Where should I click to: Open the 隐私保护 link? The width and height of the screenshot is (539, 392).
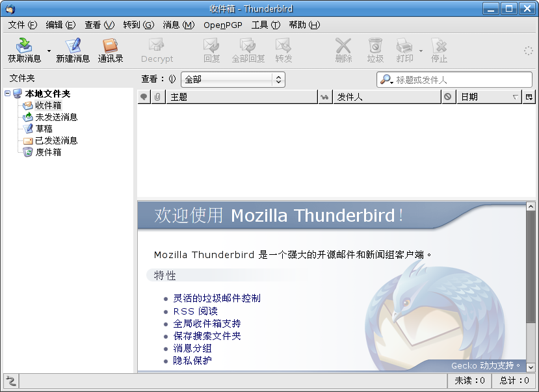(192, 360)
